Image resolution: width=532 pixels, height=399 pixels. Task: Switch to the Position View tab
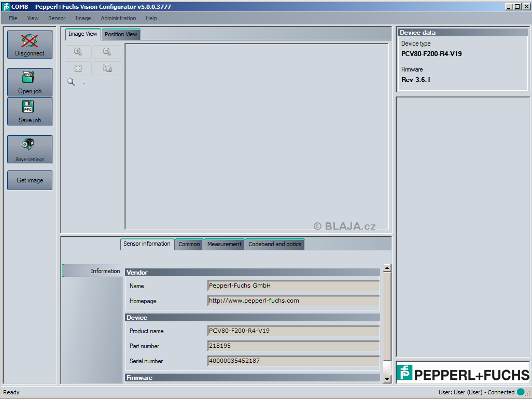click(121, 34)
